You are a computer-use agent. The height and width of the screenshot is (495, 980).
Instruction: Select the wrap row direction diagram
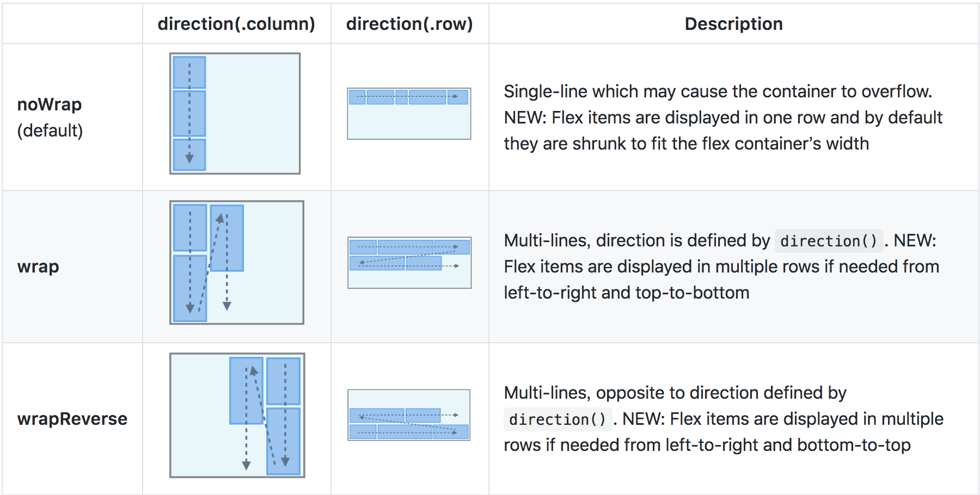[409, 262]
